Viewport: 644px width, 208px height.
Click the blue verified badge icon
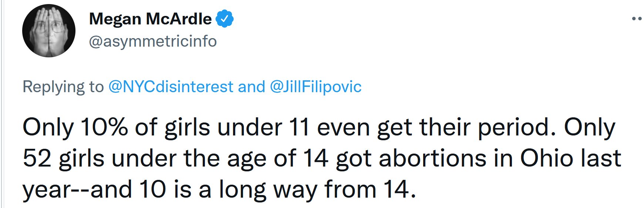tap(224, 19)
